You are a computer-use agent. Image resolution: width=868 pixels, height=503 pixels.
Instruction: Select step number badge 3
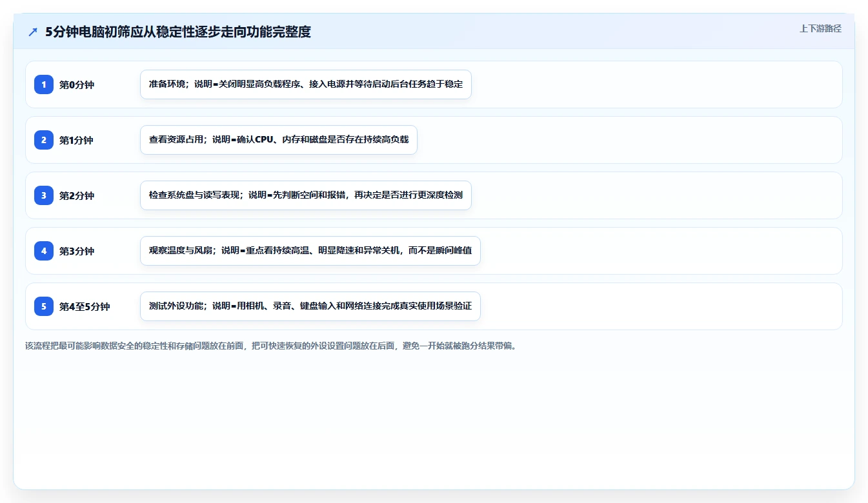click(x=44, y=195)
